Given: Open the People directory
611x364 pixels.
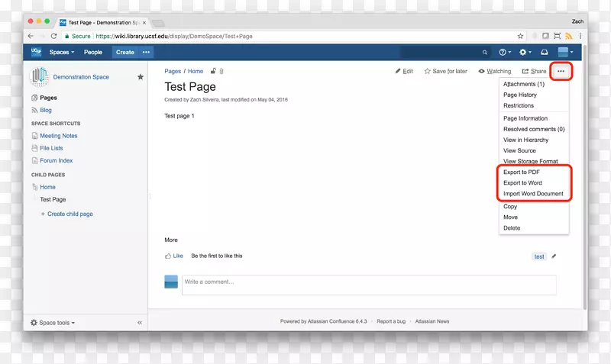Looking at the screenshot, I should coord(92,52).
